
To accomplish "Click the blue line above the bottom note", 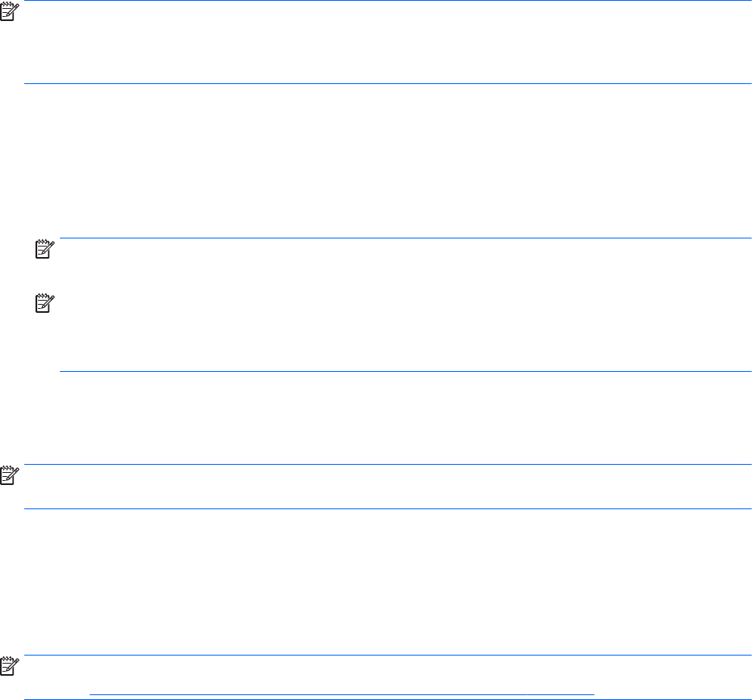I will [x=388, y=656].
